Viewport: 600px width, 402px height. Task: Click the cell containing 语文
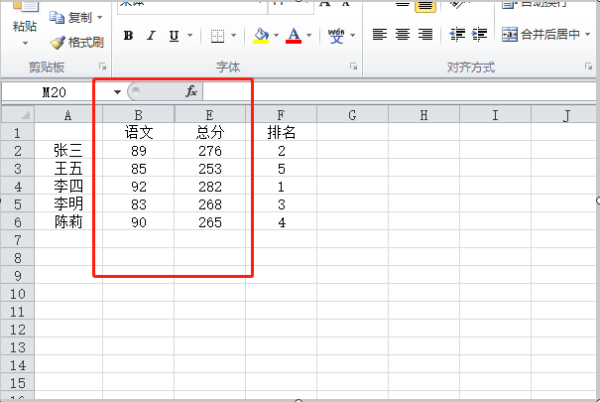click(139, 132)
